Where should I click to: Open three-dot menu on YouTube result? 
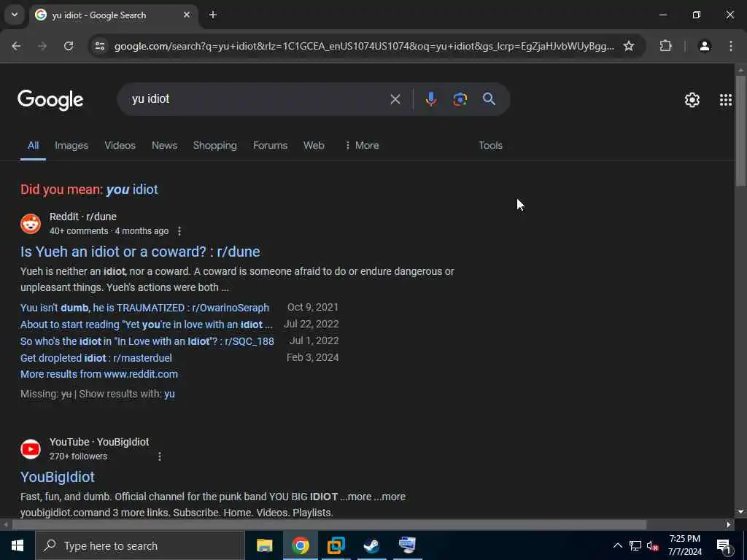pos(160,456)
